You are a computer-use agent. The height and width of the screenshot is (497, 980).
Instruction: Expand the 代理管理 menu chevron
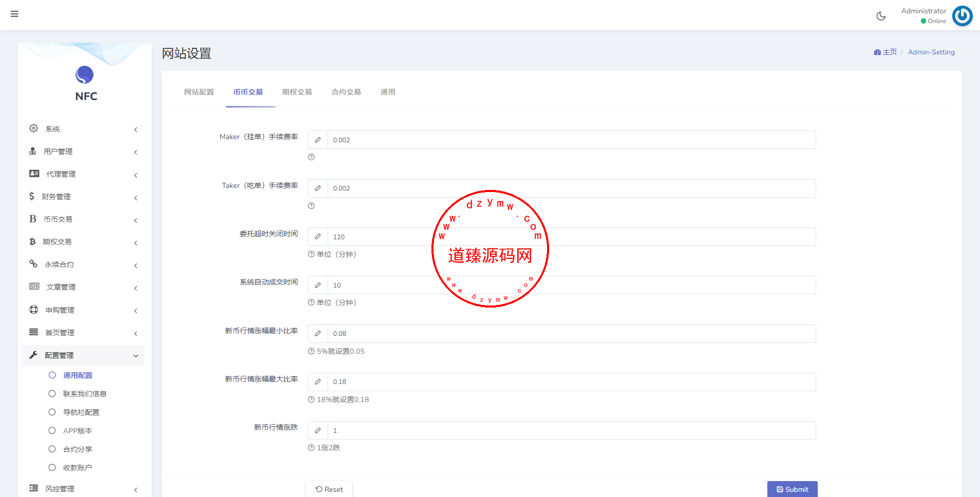[x=136, y=175]
